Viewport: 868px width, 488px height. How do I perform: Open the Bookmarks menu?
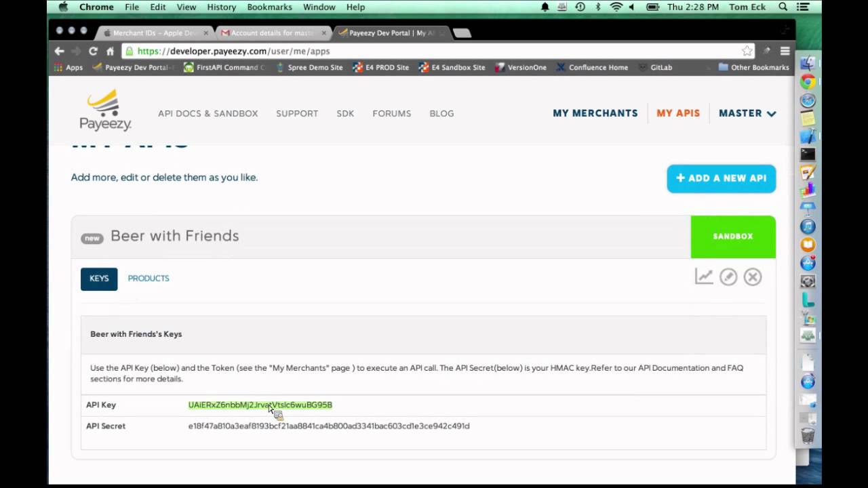click(x=269, y=7)
